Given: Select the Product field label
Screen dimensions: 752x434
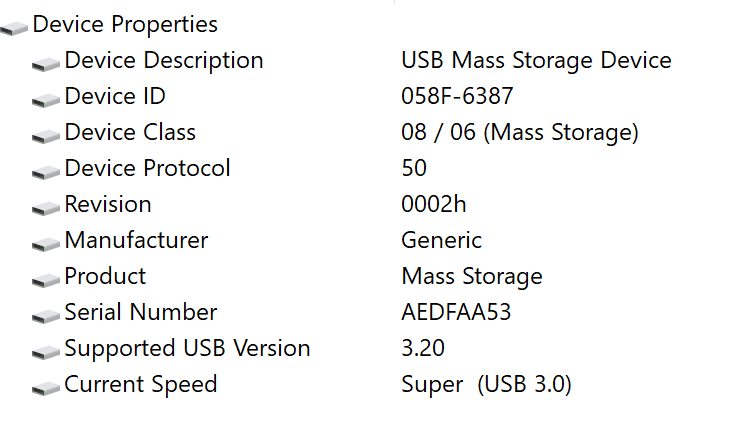Looking at the screenshot, I should point(105,276).
